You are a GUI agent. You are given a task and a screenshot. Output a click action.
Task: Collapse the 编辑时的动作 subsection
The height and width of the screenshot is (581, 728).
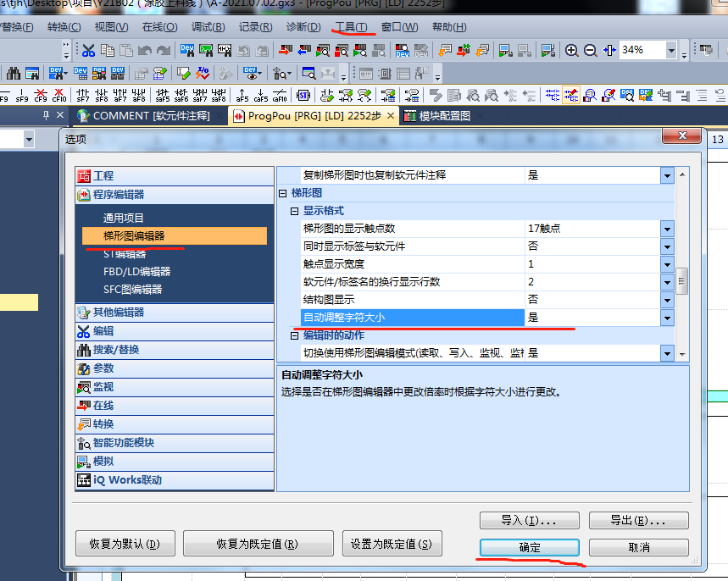pos(296,336)
